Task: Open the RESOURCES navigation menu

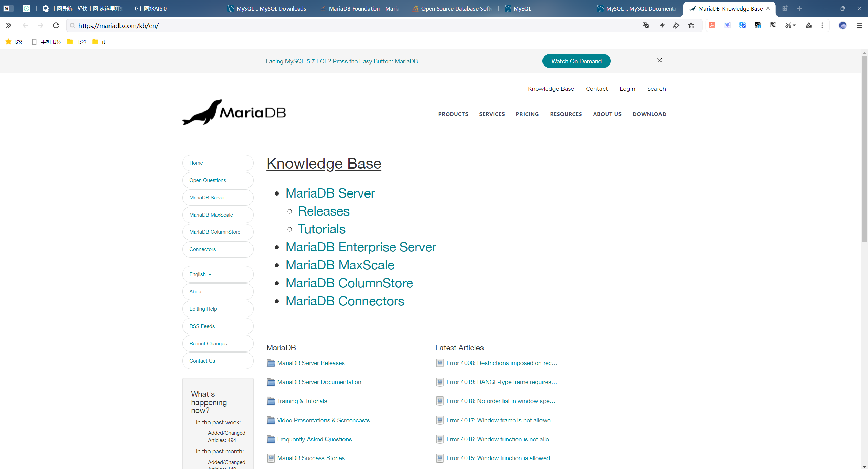Action: point(566,114)
